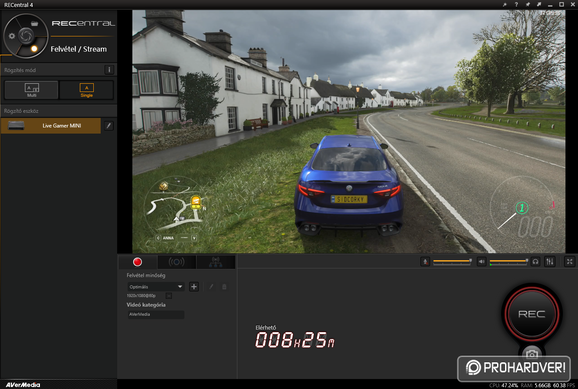578x389 pixels.
Task: Click the 1920x1080@60p resolution text
Action: coord(141,296)
